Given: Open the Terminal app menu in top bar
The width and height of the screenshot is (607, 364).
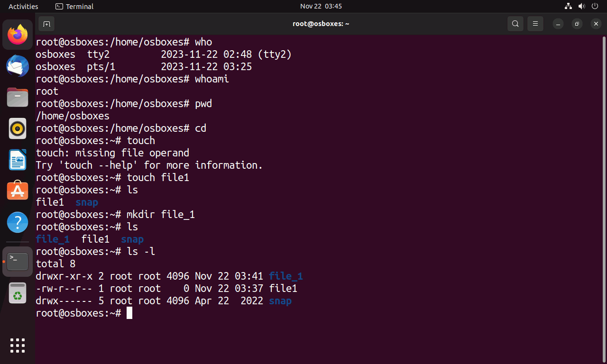Looking at the screenshot, I should (x=74, y=6).
